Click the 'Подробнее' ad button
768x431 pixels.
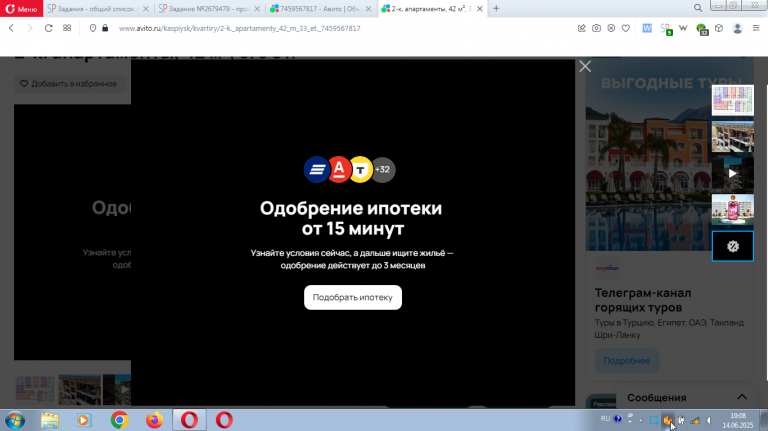(x=626, y=360)
